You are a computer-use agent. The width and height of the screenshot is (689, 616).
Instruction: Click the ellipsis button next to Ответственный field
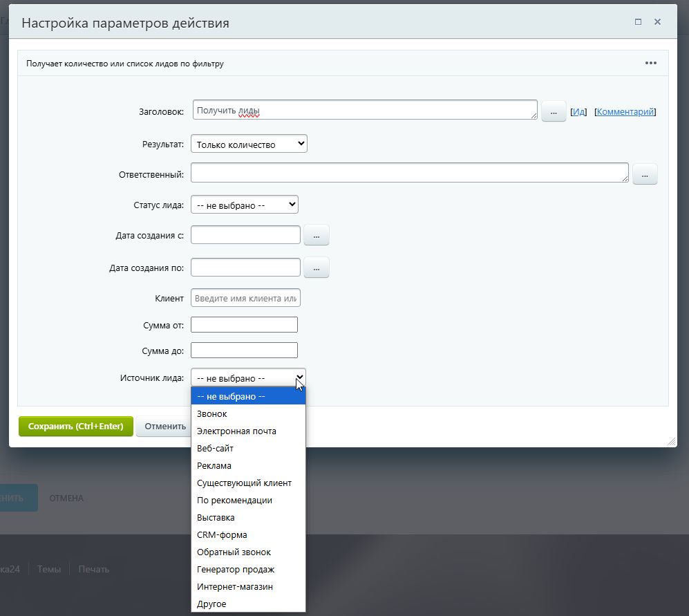644,175
